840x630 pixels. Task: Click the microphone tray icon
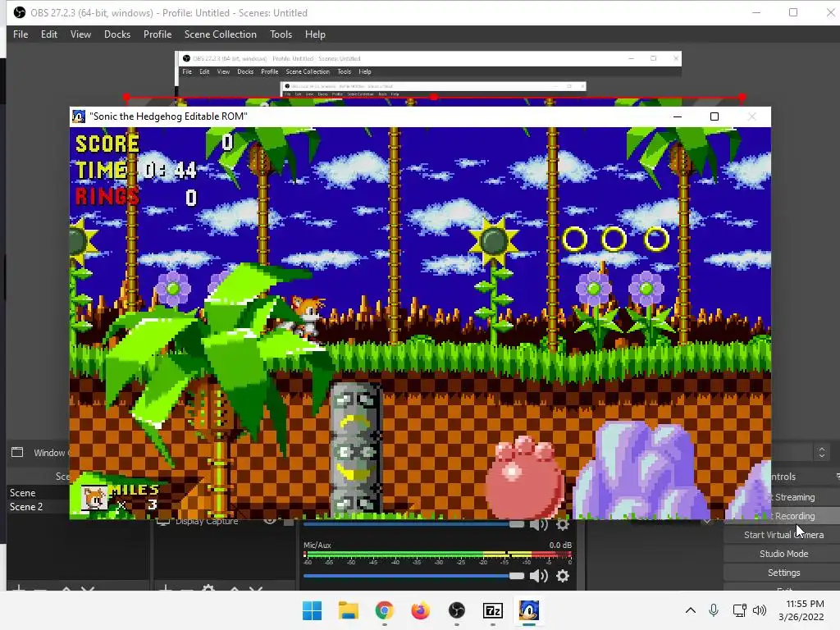714,610
